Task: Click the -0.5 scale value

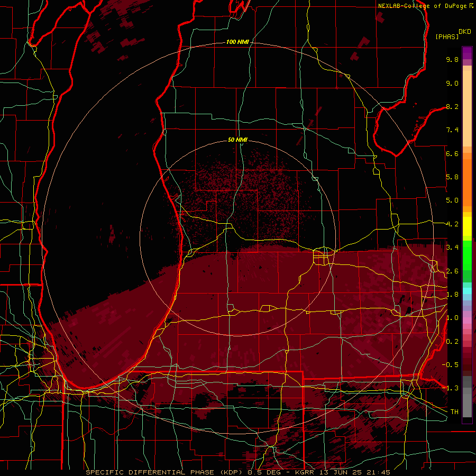Action: (450, 364)
